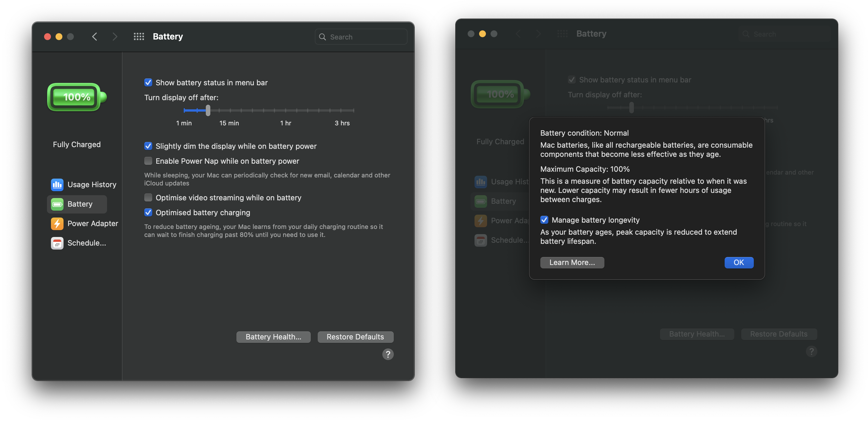Screen dimensions: 868x423
Task: Click the Usage History bar chart icon
Action: [x=57, y=184]
